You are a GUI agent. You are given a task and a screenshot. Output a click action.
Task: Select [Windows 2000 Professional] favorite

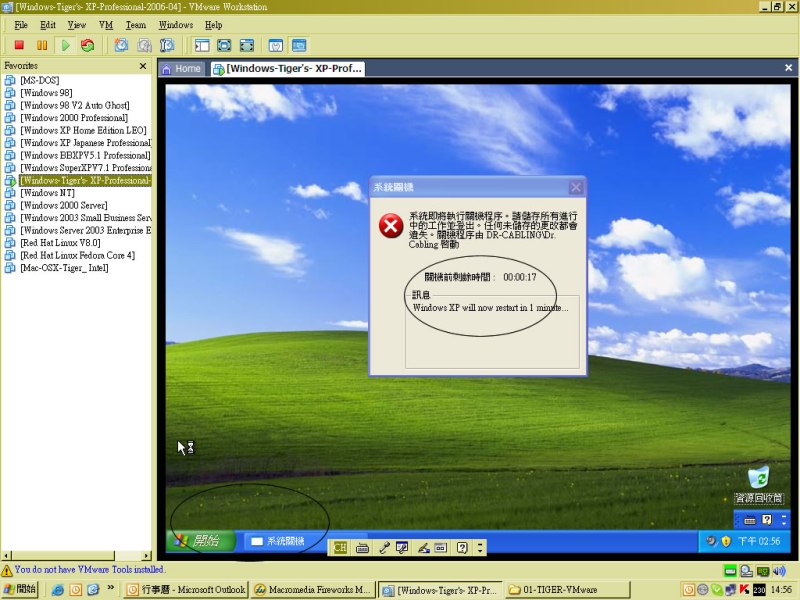pos(74,117)
